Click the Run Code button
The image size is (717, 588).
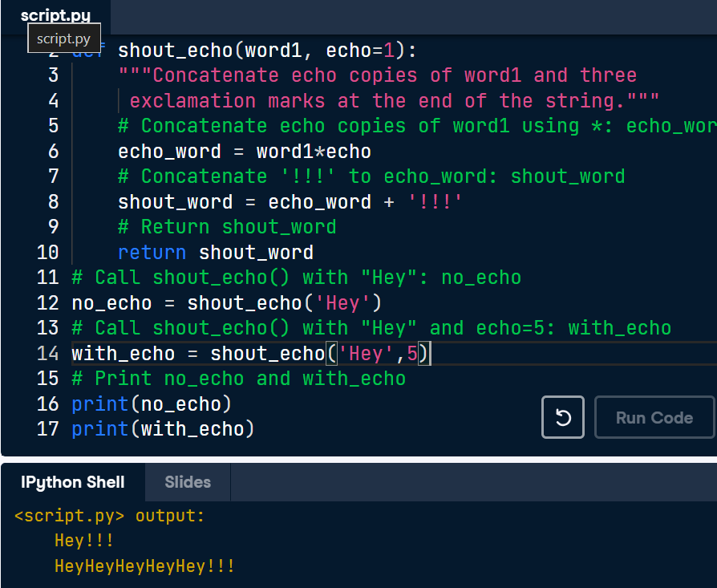(654, 417)
